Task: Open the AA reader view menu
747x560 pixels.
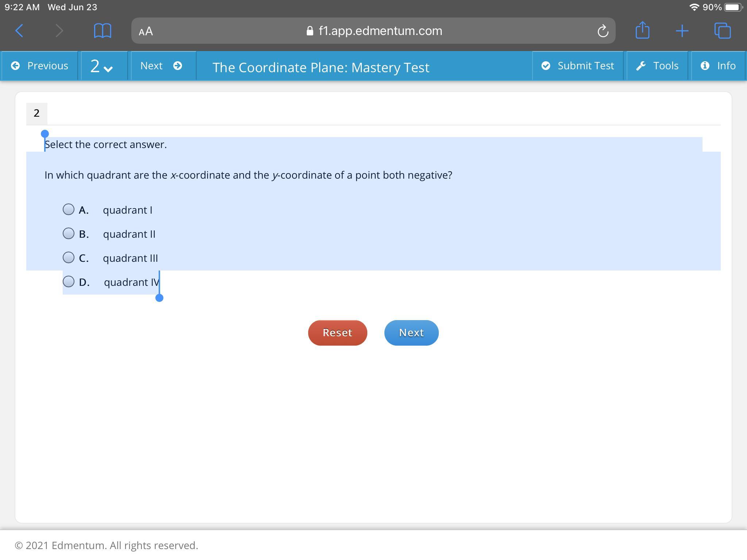Action: pos(146,31)
